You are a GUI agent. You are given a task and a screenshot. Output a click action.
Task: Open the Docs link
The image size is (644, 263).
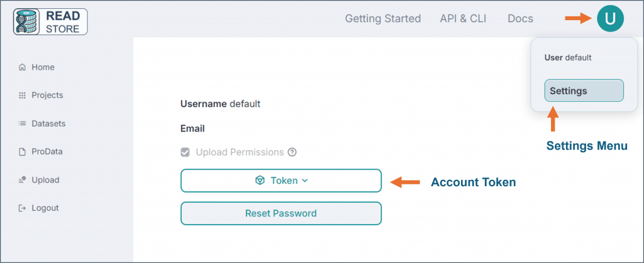point(520,19)
